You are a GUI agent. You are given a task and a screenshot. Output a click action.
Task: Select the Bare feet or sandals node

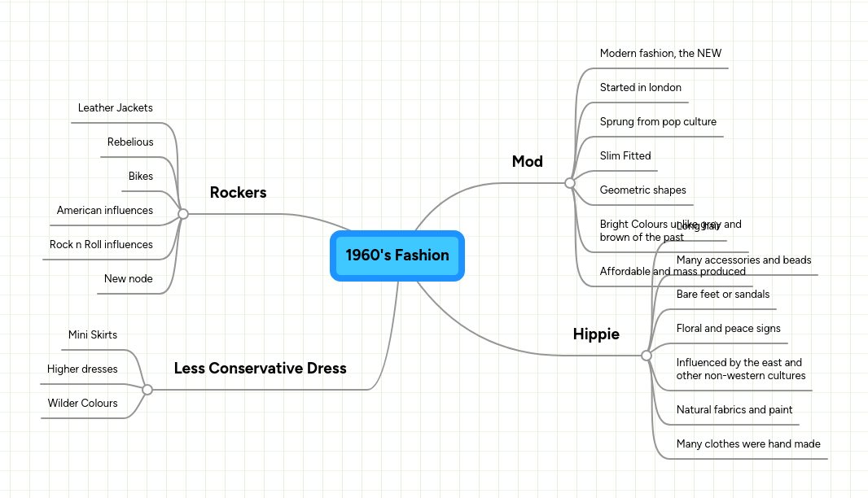(x=722, y=294)
